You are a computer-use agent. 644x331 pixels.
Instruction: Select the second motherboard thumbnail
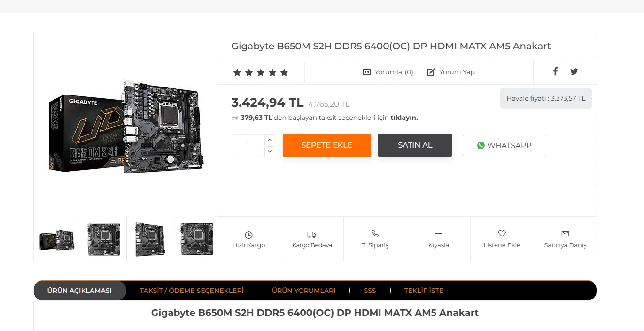click(103, 239)
